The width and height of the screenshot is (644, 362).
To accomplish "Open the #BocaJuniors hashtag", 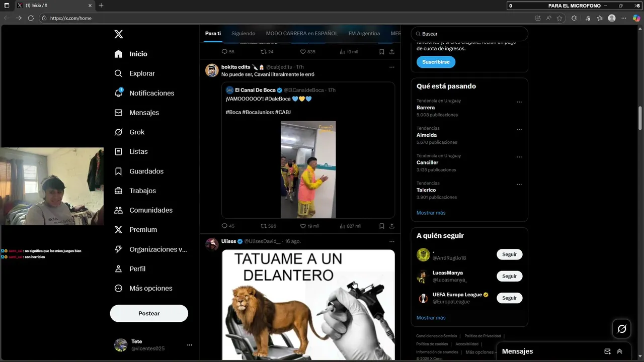I will [x=258, y=112].
